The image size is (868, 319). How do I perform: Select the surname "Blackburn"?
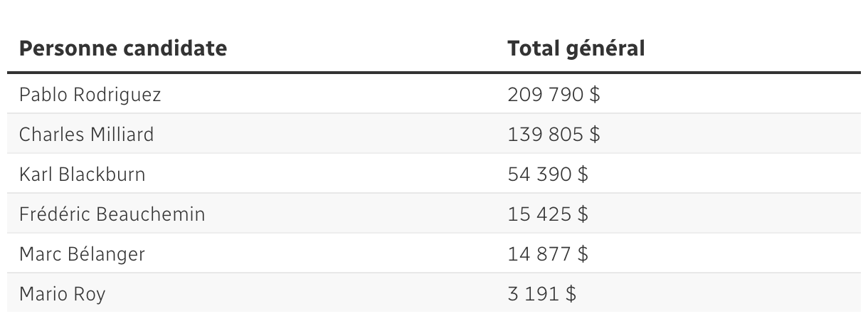click(102, 174)
